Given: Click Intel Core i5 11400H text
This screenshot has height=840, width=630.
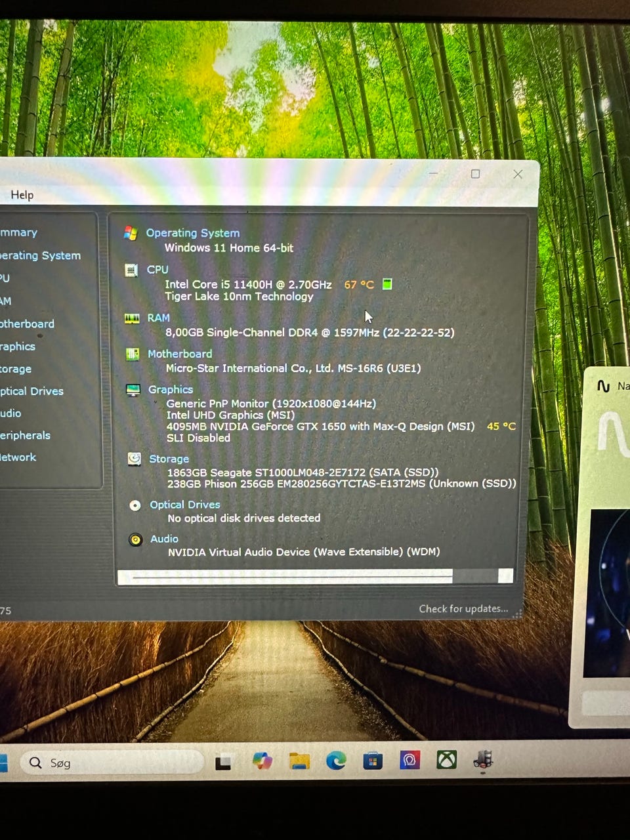Looking at the screenshot, I should 248,285.
